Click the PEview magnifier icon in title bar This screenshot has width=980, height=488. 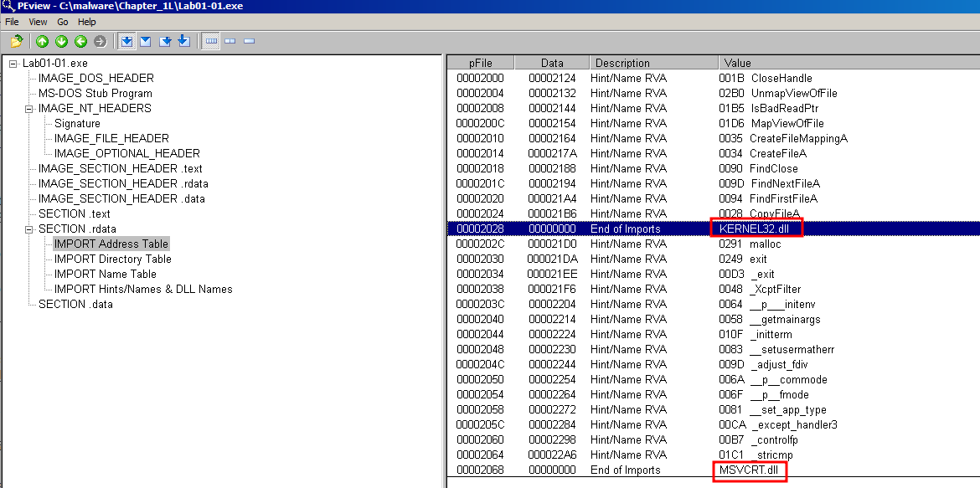point(8,6)
